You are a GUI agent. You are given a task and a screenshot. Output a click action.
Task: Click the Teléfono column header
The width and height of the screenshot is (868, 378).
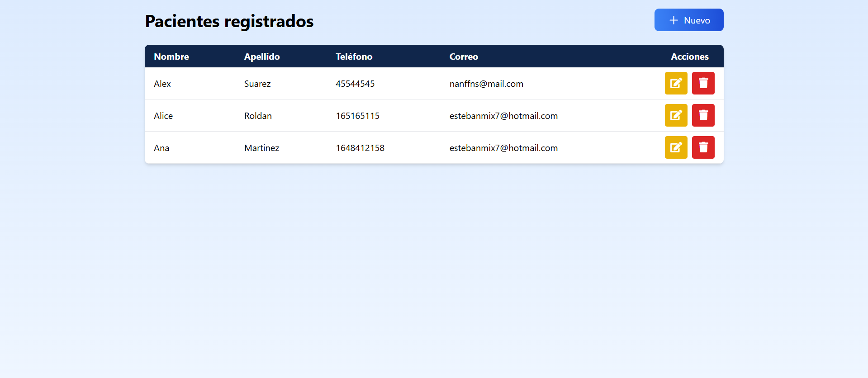click(x=354, y=57)
